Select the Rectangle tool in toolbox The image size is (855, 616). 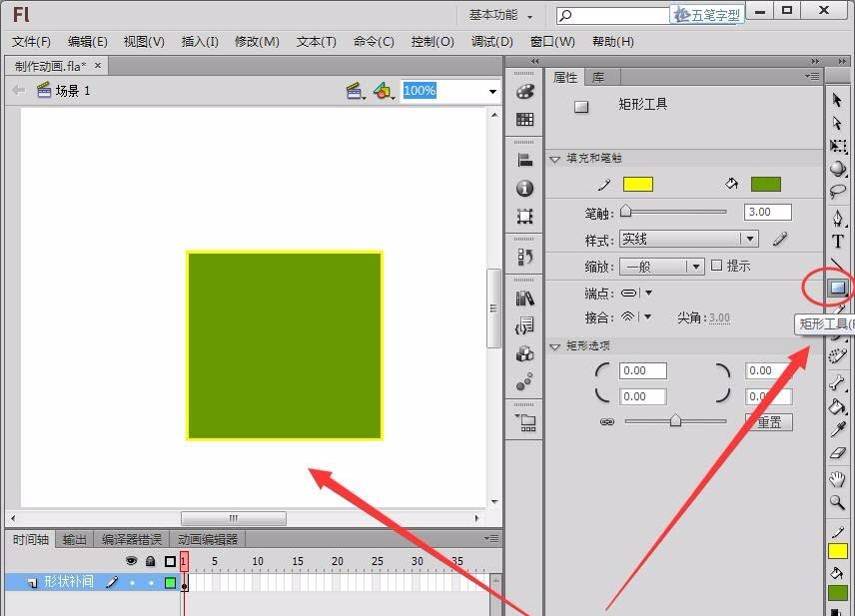click(x=838, y=288)
